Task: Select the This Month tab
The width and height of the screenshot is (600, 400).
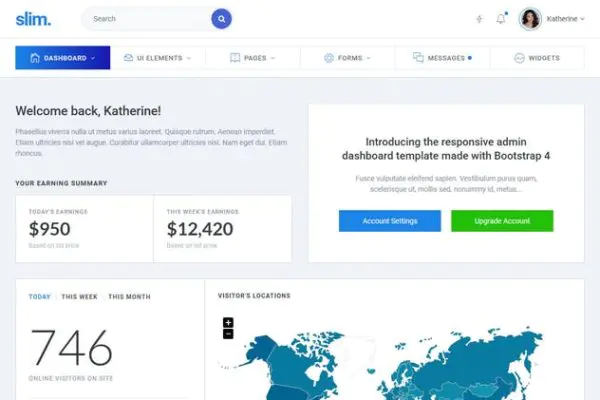Action: pyautogui.click(x=129, y=297)
